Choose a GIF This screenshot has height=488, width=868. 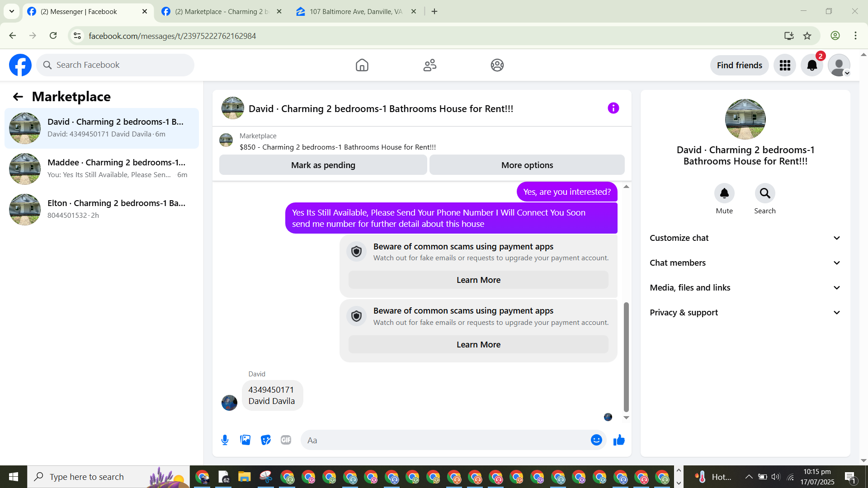tap(286, 440)
